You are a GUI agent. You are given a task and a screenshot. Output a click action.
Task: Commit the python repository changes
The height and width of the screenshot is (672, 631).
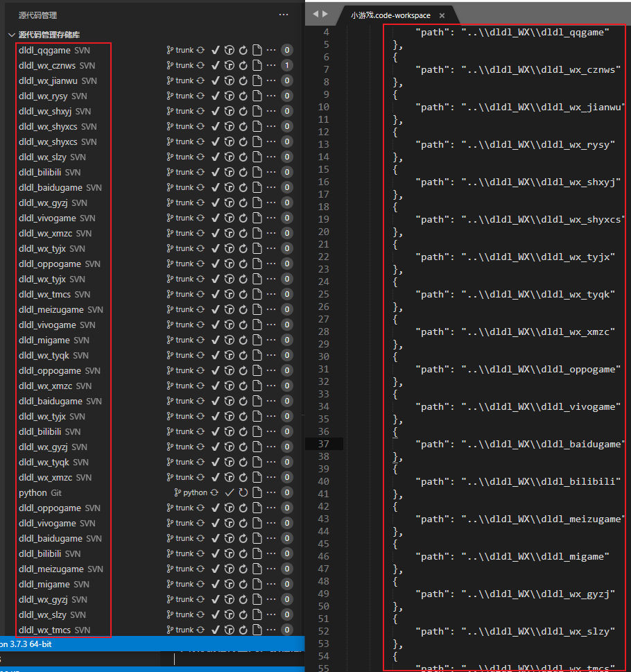(x=230, y=492)
